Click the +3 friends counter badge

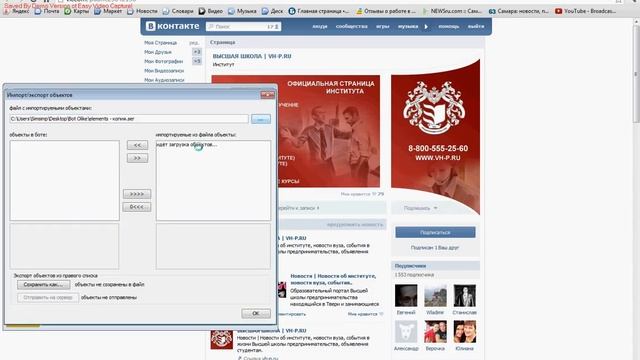[197, 52]
